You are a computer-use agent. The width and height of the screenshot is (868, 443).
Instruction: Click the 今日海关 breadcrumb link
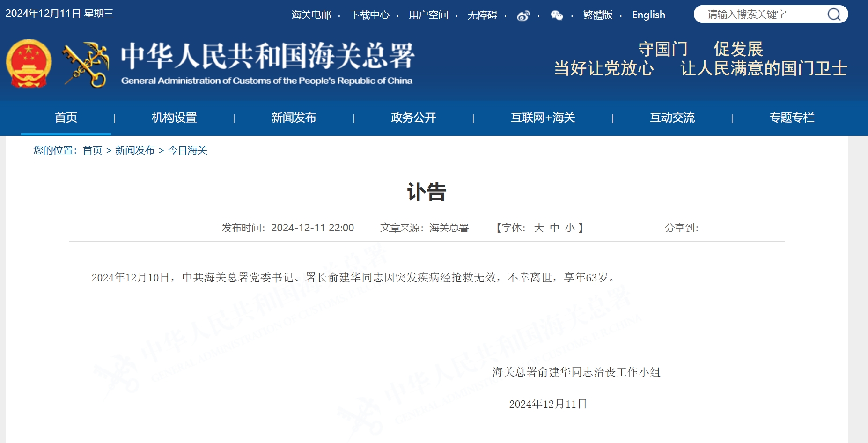pos(187,150)
